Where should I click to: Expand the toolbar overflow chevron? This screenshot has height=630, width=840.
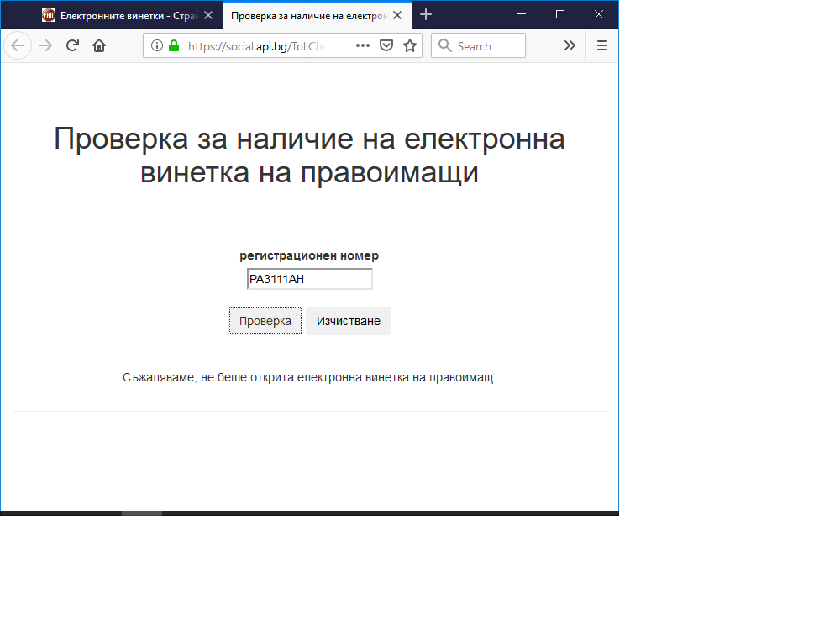(570, 46)
